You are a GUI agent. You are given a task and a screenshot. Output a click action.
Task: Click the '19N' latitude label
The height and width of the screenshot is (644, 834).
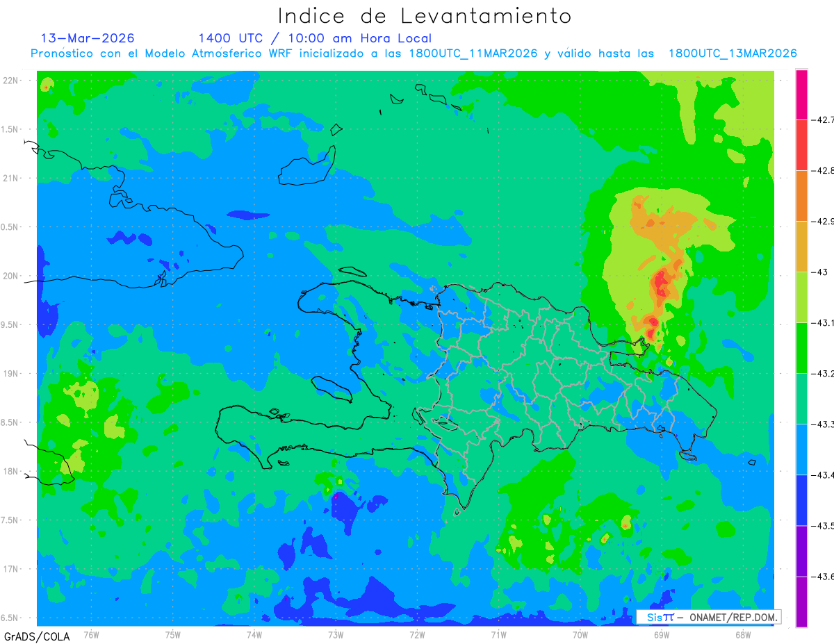10,374
